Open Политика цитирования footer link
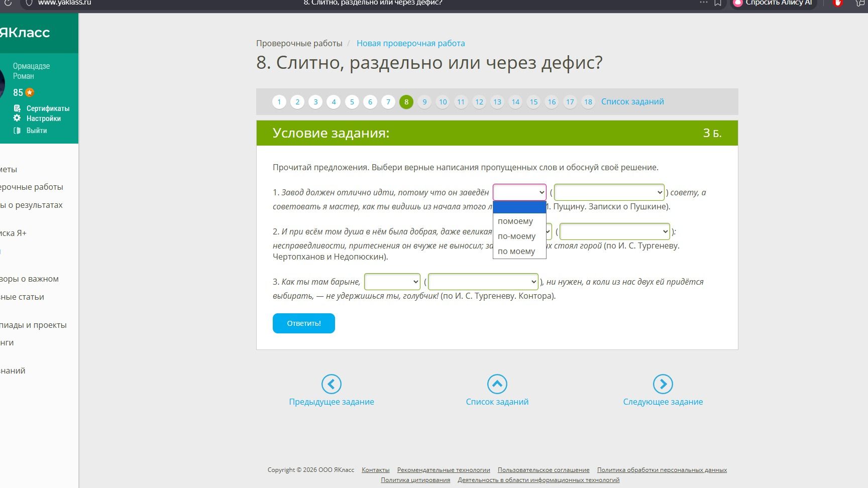Viewport: 868px width, 488px height. (x=415, y=480)
